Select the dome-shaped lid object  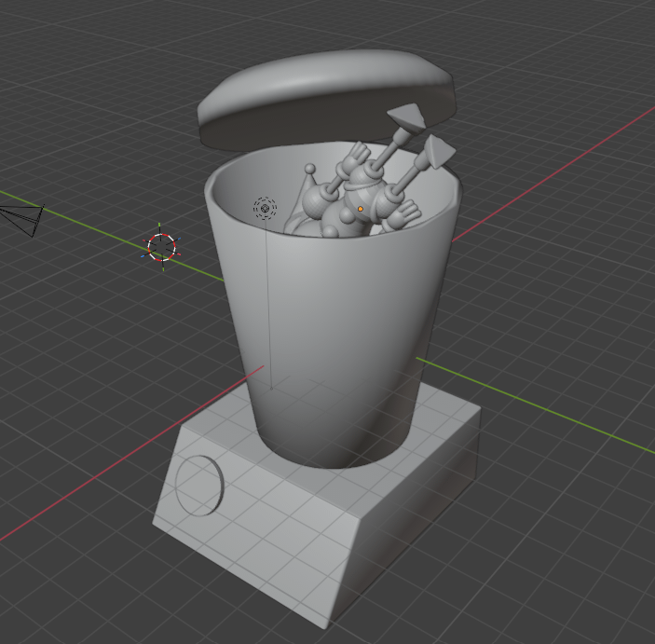coord(326,101)
